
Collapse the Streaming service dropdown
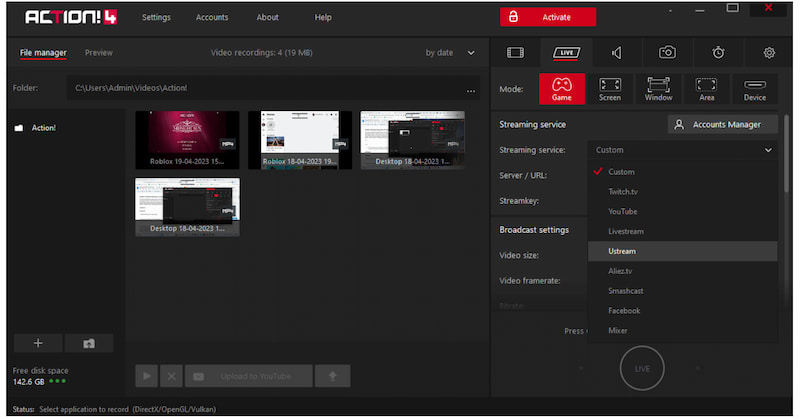(x=767, y=150)
